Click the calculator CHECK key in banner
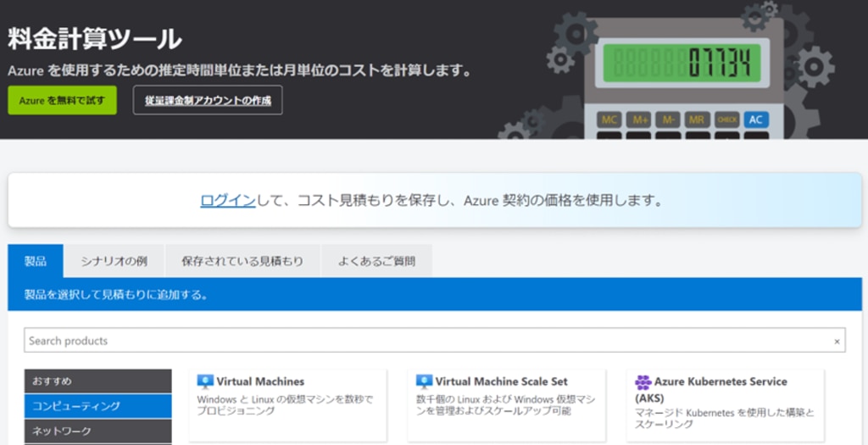The image size is (868, 445). [x=726, y=120]
